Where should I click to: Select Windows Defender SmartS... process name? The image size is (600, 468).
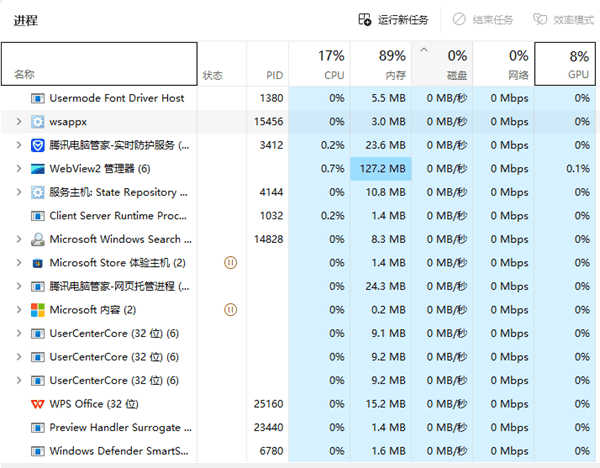pos(119,451)
